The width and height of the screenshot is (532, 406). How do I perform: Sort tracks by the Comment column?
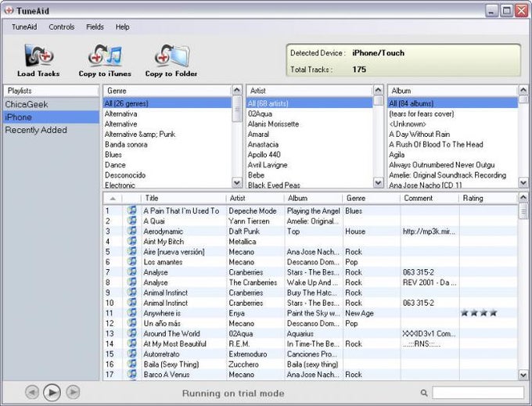click(x=430, y=198)
